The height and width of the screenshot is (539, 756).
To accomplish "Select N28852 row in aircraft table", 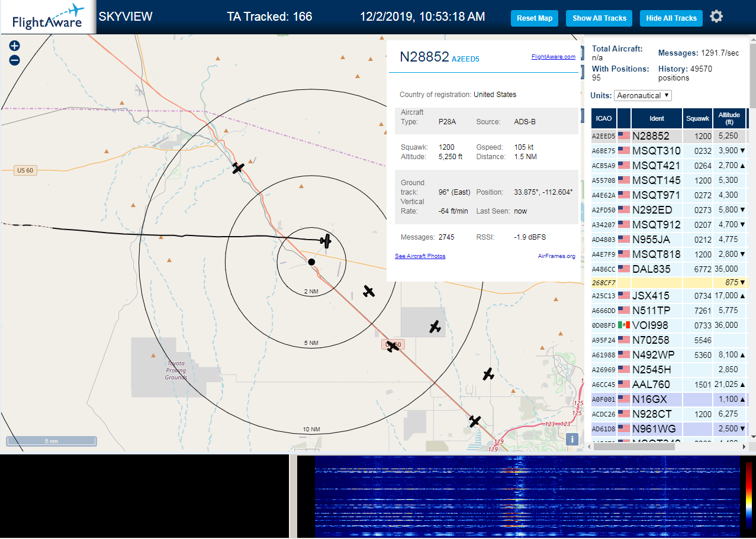I will pyautogui.click(x=669, y=135).
